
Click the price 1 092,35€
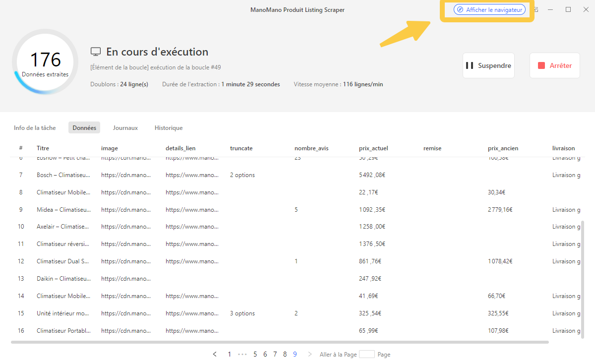point(372,210)
